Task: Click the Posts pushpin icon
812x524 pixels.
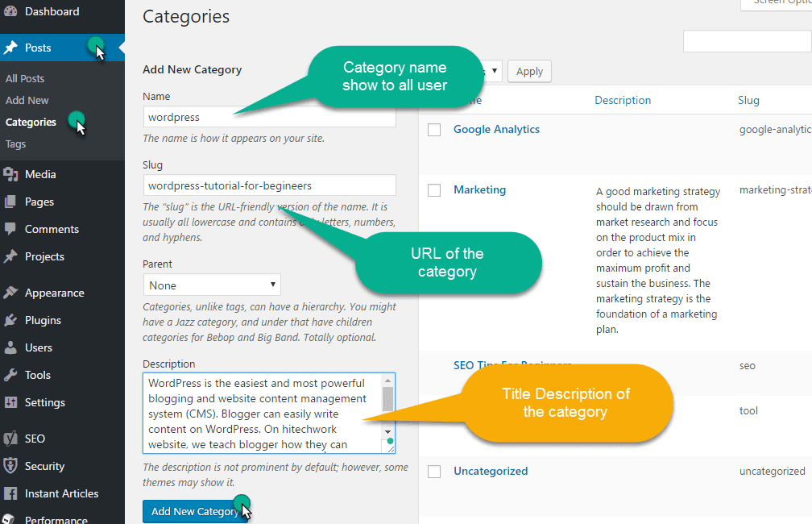Action: point(10,48)
